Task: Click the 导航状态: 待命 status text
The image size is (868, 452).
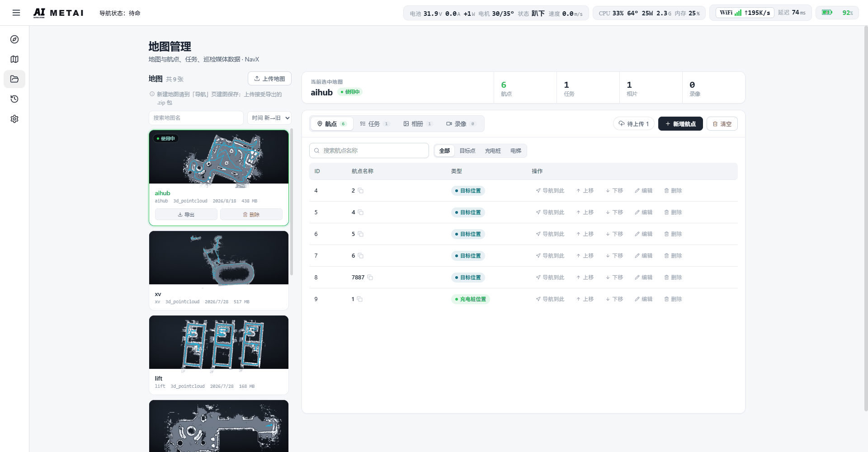Action: point(120,13)
